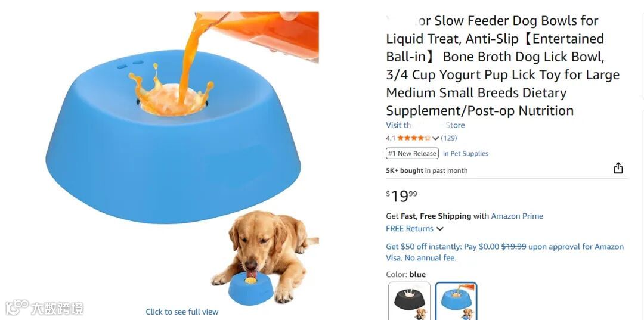
Task: Select the black color swatch
Action: pyautogui.click(x=409, y=301)
